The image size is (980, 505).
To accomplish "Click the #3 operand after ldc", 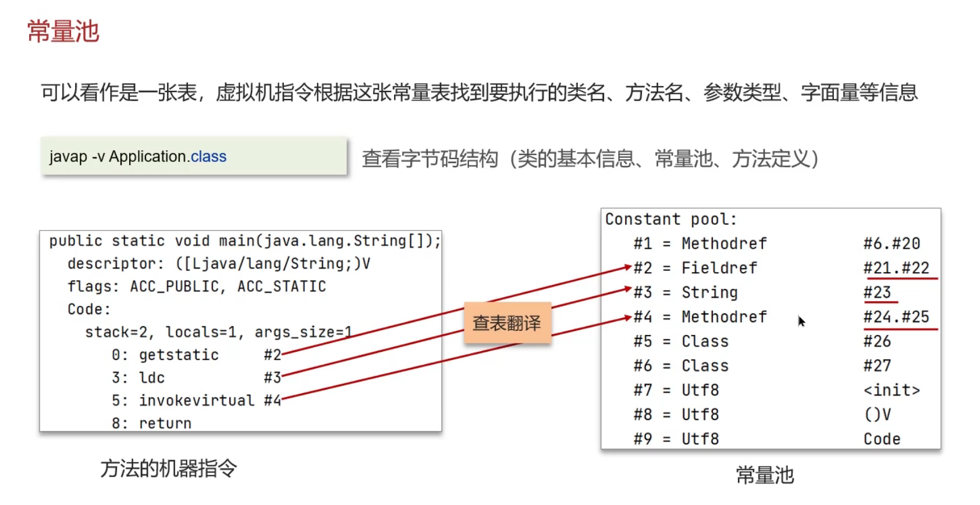I will (x=272, y=377).
